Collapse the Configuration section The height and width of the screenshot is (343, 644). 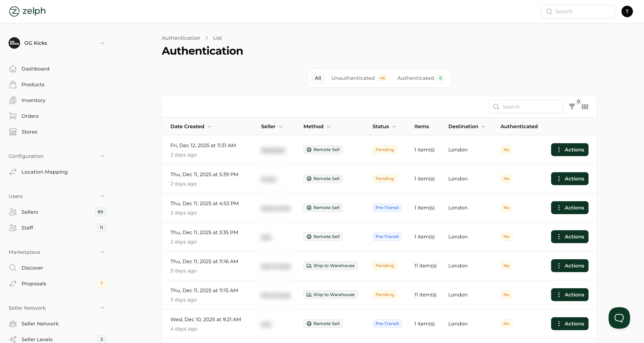click(x=102, y=156)
